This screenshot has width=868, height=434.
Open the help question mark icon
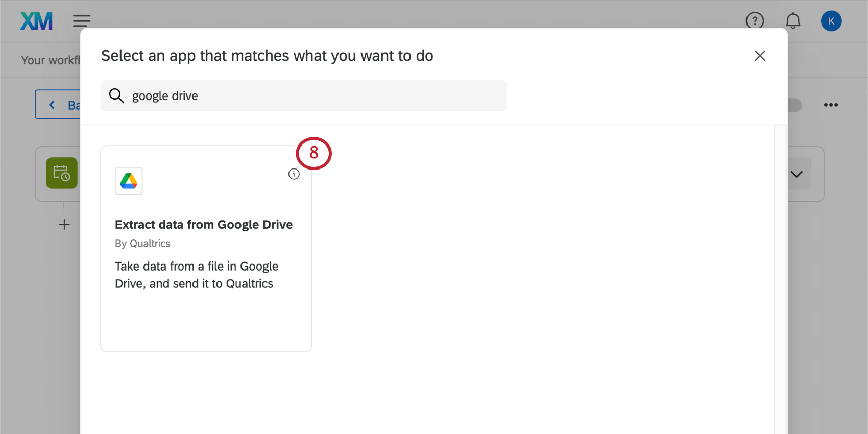point(755,21)
